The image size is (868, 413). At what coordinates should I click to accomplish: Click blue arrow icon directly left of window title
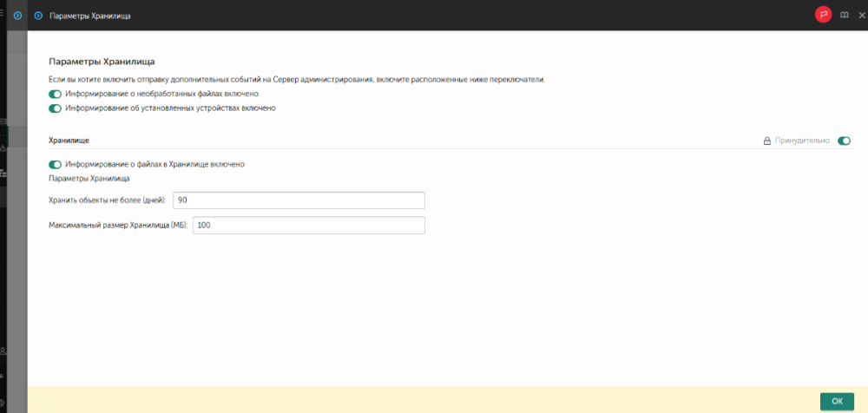pos(38,16)
